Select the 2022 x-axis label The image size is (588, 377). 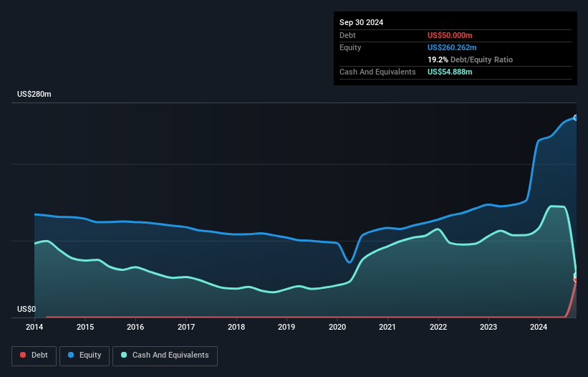438,327
